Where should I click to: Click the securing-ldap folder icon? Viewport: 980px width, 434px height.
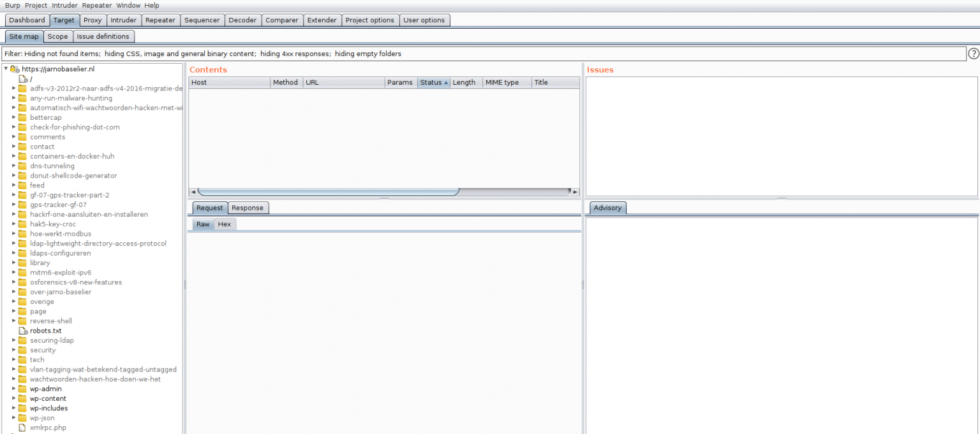[x=22, y=340]
